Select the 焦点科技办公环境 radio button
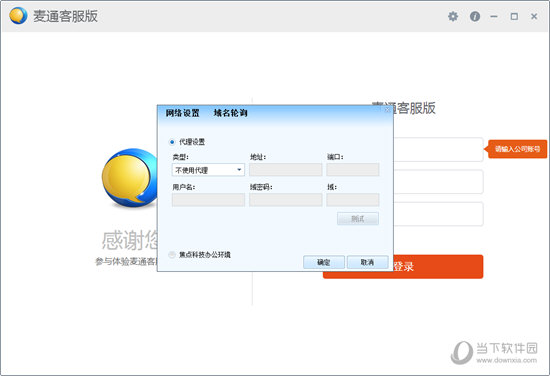Screen dimensions: 550x376 click(172, 255)
